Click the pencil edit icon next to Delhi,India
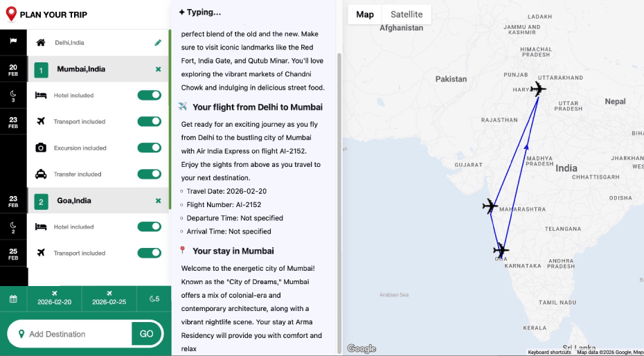The image size is (644, 356). [158, 43]
